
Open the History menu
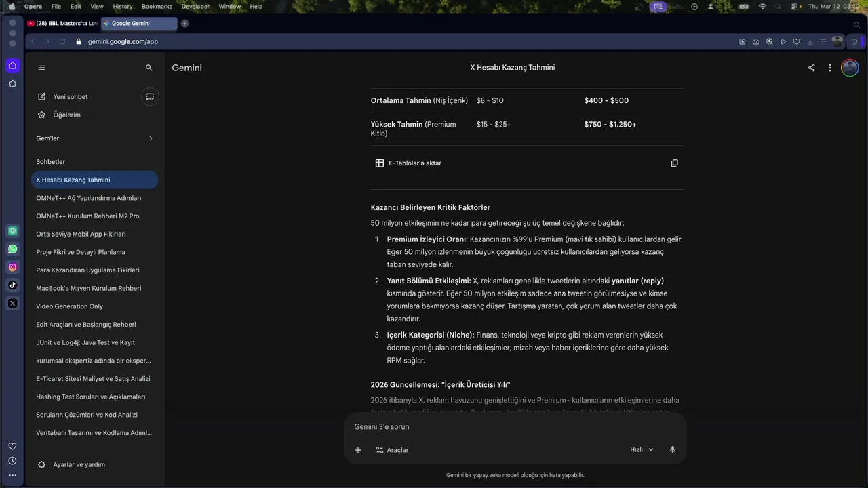[x=123, y=6]
